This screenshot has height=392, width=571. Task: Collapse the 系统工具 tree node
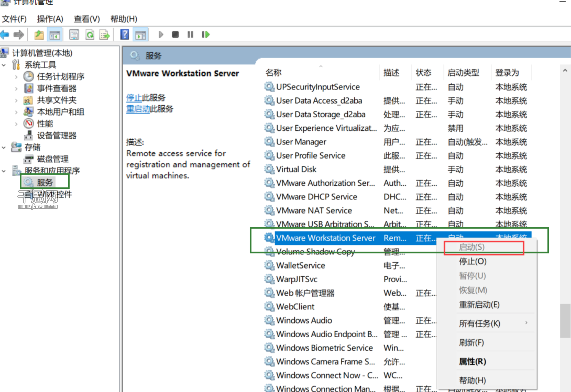point(4,65)
